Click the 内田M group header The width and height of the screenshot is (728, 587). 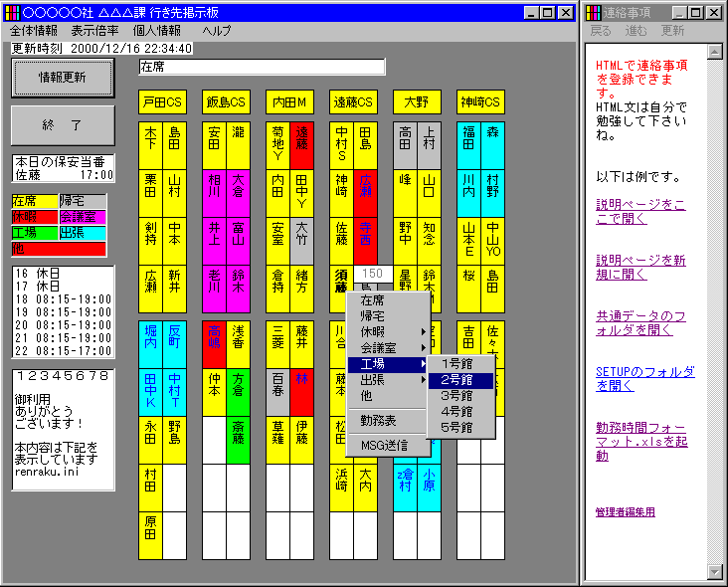pyautogui.click(x=289, y=102)
